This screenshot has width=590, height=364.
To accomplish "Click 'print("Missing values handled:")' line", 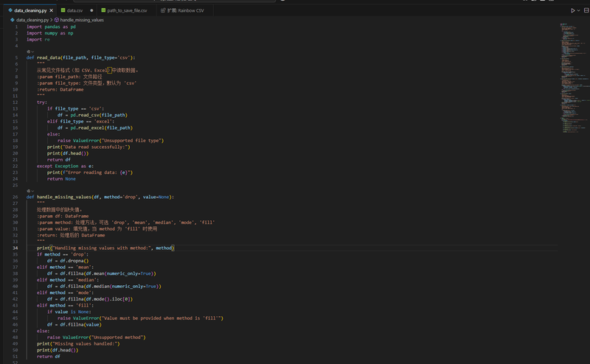I will [78, 343].
